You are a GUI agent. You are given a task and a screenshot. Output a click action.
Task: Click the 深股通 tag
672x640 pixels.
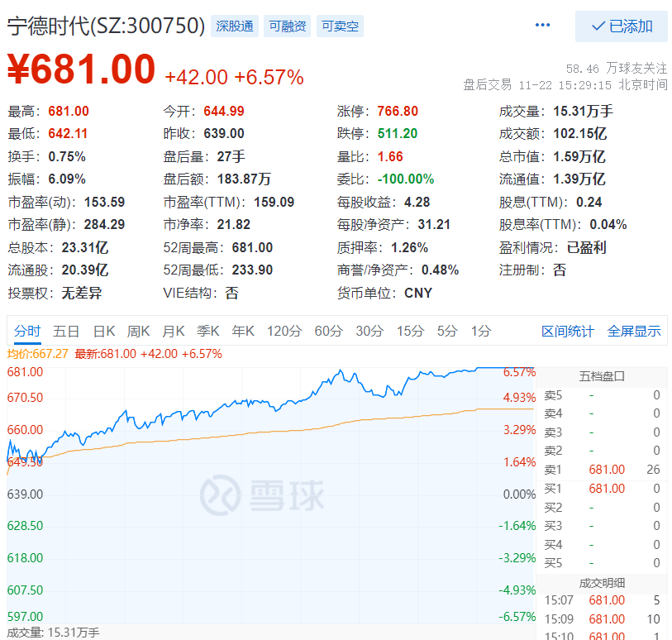click(x=235, y=26)
